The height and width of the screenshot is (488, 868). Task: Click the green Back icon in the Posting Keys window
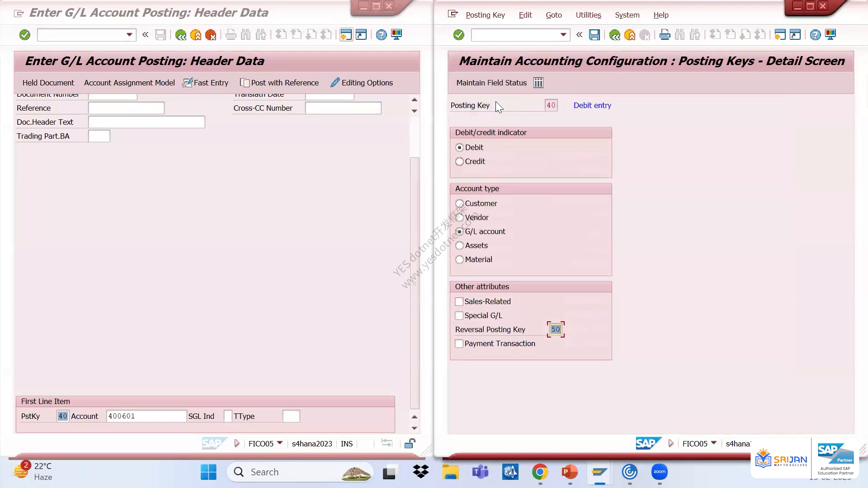[615, 35]
